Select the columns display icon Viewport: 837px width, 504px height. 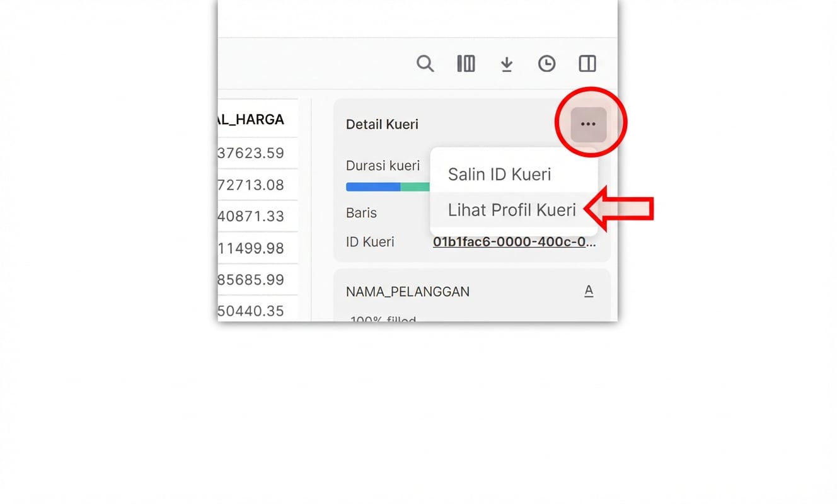(466, 64)
